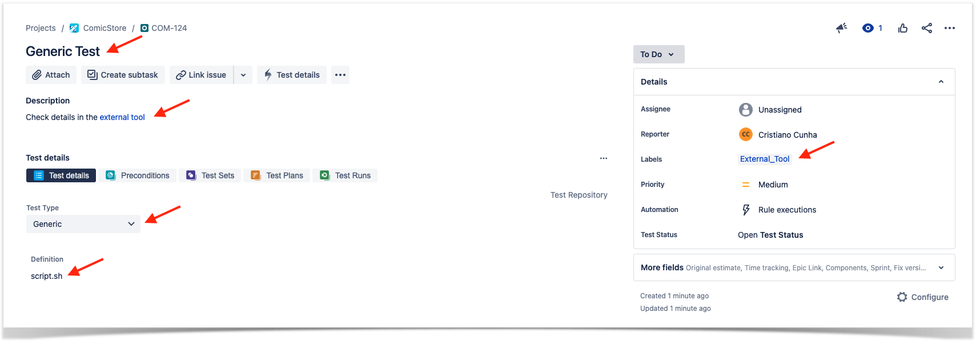The height and width of the screenshot is (344, 980).
Task: Expand the More fields section
Action: [794, 267]
